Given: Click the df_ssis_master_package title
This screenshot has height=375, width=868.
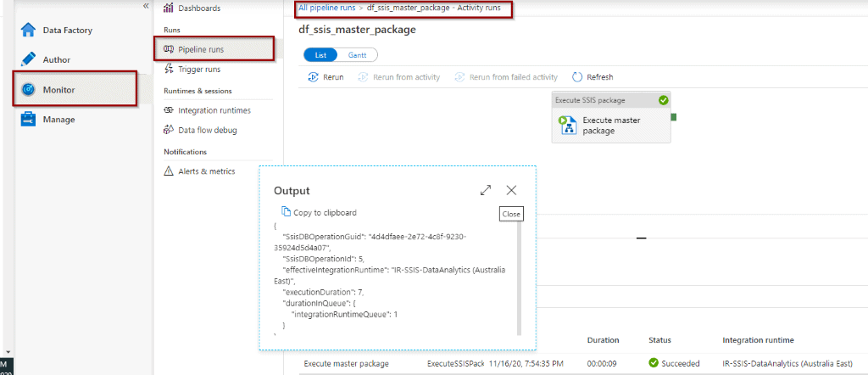Looking at the screenshot, I should coord(357,30).
